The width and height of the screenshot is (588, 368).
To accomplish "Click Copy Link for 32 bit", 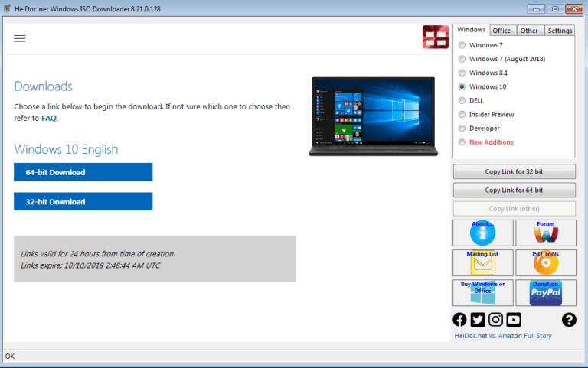I will coord(514,171).
